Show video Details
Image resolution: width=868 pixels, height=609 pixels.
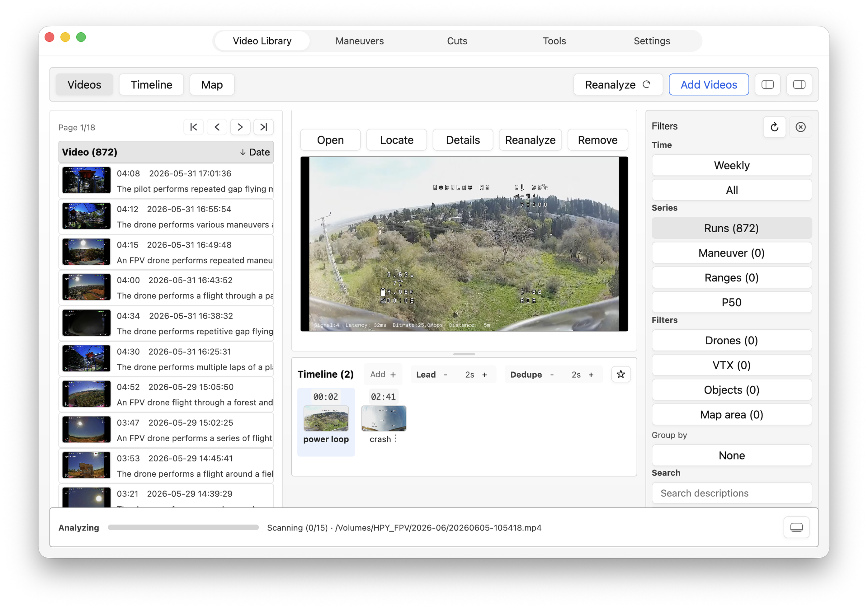pos(463,140)
